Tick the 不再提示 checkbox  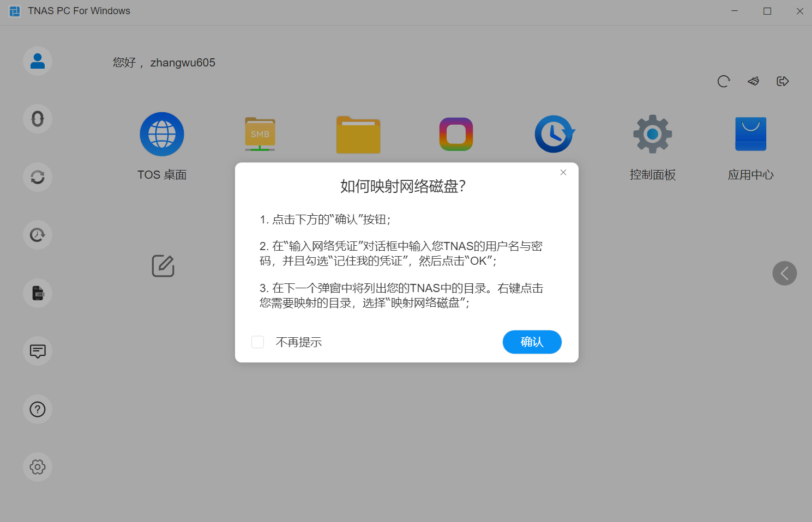tap(258, 342)
